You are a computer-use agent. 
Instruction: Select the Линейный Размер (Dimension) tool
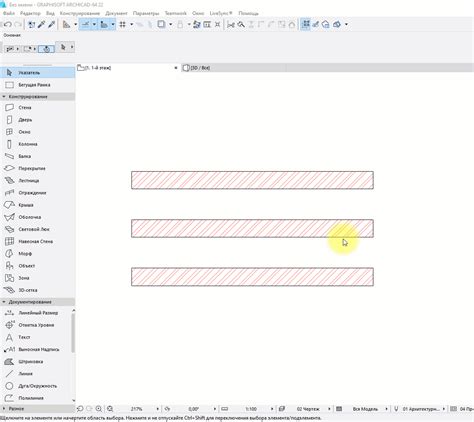(36, 313)
